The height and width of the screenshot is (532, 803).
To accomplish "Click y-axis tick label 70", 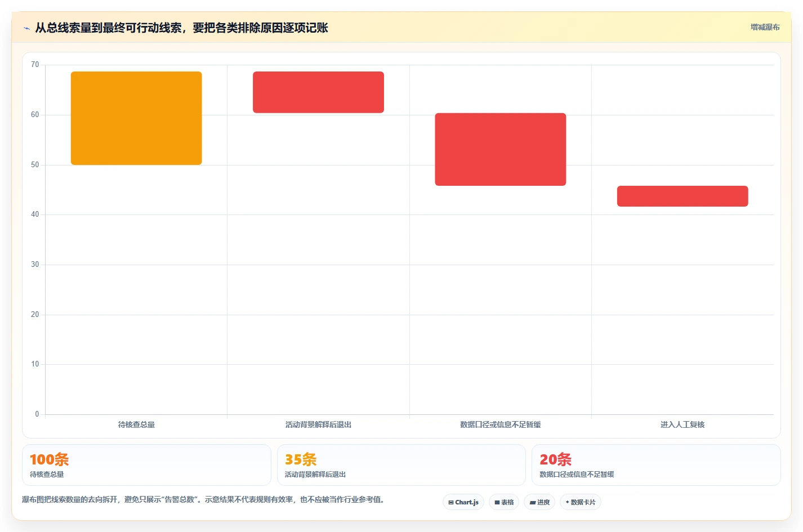I will click(x=35, y=65).
